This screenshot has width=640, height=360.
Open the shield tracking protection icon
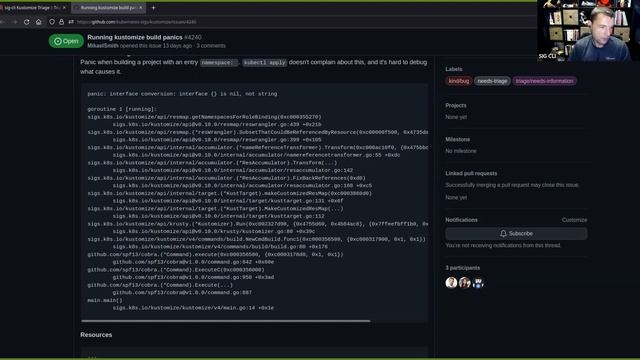(52, 22)
